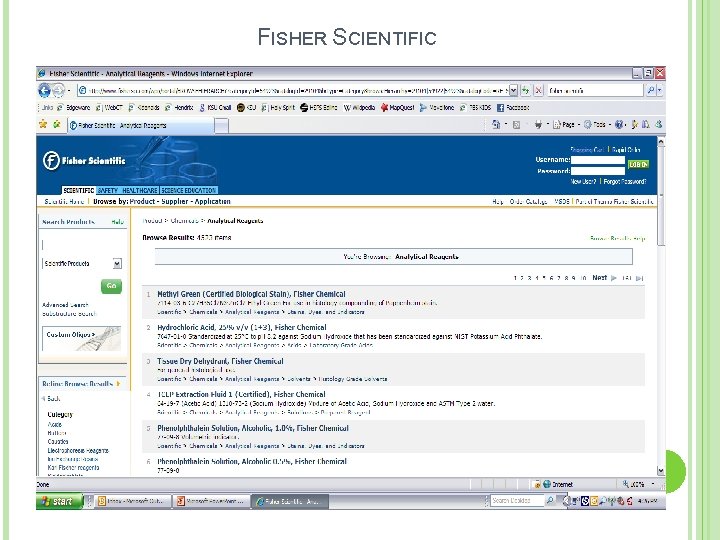Click the green LOG ON button
The image size is (720, 540).
pyautogui.click(x=638, y=164)
